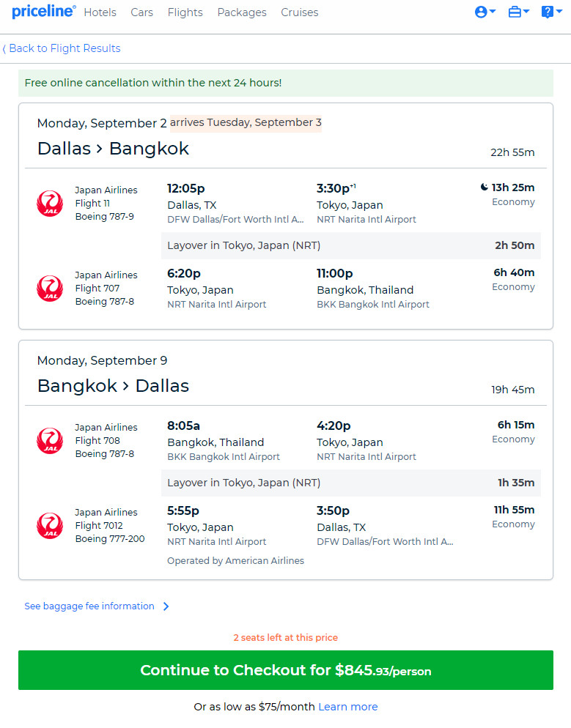Open the Cars menu item

tap(141, 12)
